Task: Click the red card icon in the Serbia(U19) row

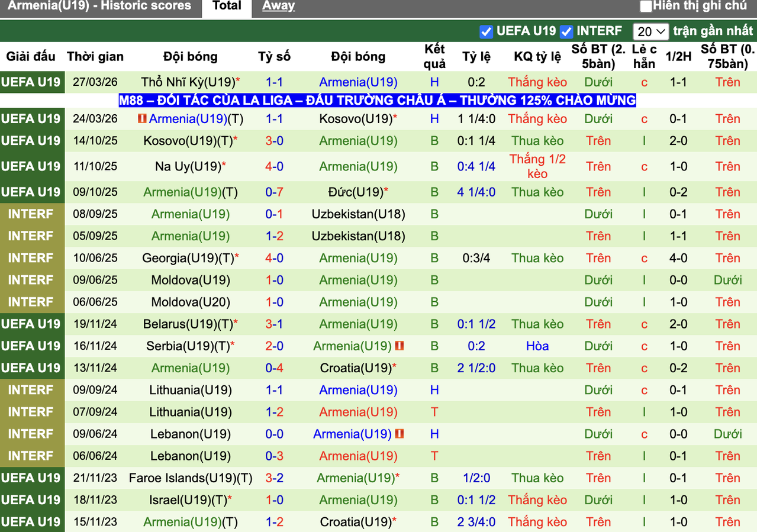Action: click(400, 346)
